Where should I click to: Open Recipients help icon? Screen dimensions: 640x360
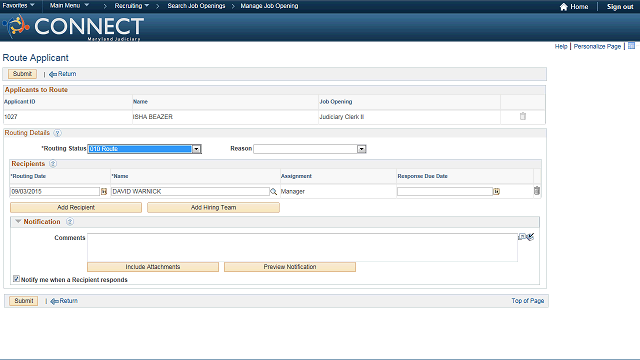click(x=53, y=164)
